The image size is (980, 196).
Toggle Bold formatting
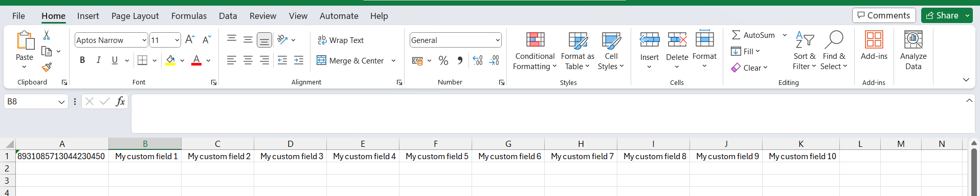[x=82, y=60]
